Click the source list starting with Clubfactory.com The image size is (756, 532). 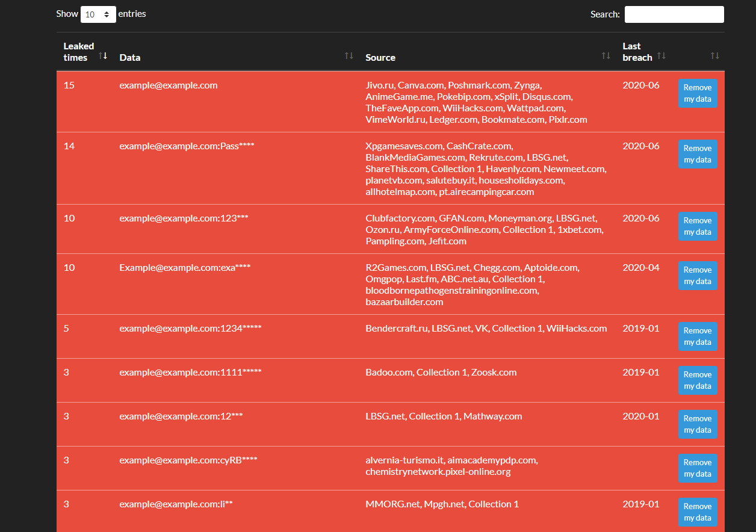coord(485,229)
